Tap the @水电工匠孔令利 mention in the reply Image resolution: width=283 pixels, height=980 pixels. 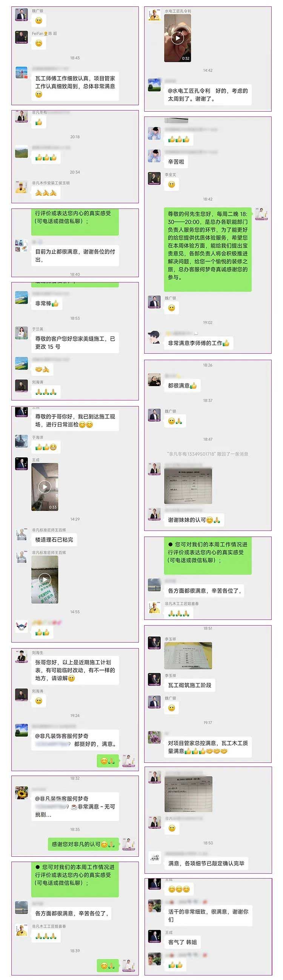click(189, 90)
